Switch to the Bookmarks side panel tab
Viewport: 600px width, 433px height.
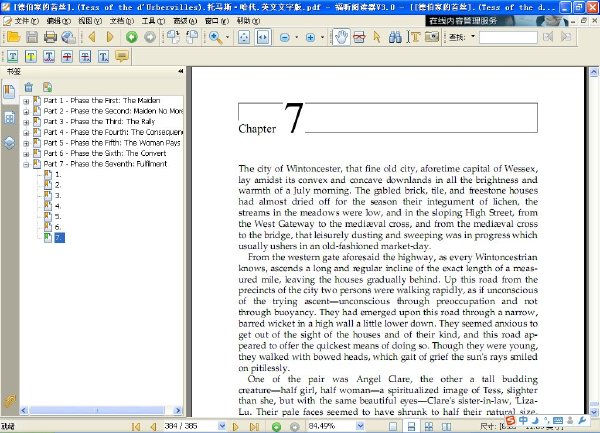pyautogui.click(x=9, y=91)
